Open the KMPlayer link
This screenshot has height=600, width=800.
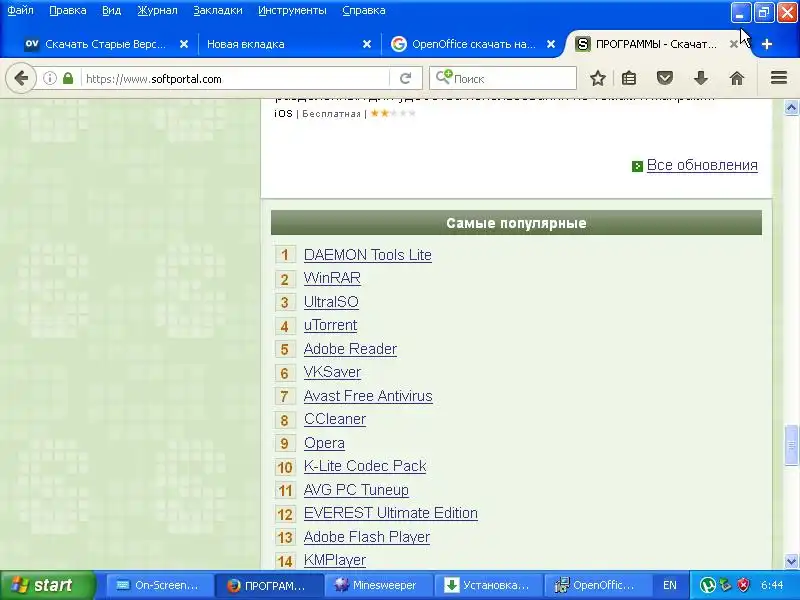[x=335, y=560]
